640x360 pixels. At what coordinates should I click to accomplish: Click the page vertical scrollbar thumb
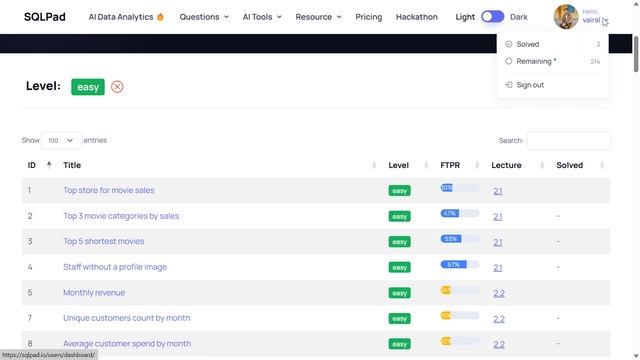(636, 54)
